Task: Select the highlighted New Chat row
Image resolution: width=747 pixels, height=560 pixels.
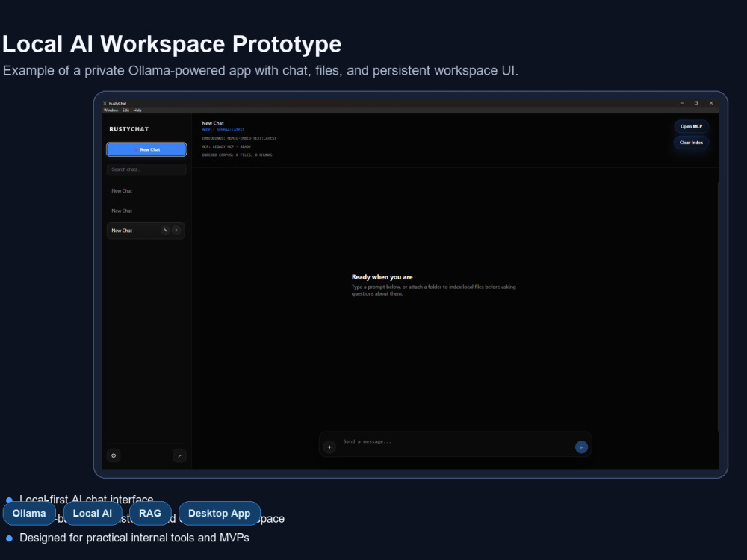Action: coord(146,231)
